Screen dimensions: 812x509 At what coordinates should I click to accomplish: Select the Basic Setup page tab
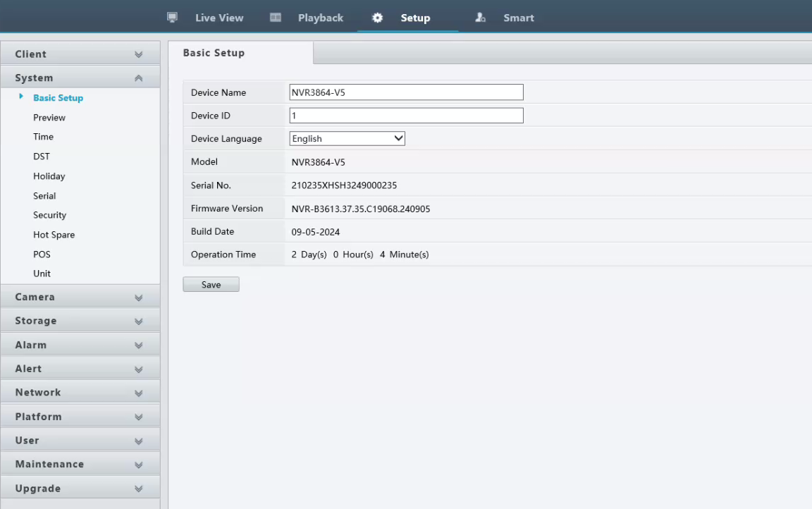(241, 53)
